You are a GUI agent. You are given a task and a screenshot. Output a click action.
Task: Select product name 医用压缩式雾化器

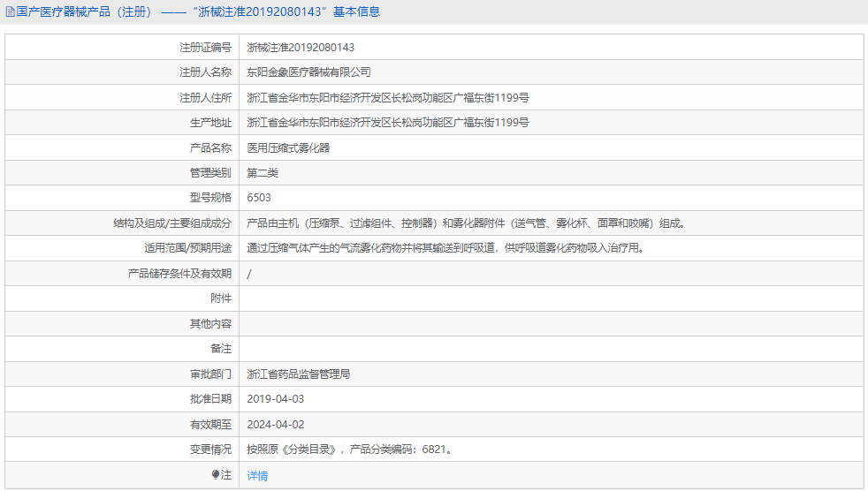(288, 148)
